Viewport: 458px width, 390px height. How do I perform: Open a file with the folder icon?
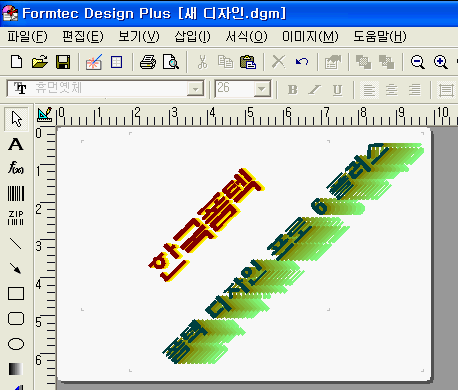(40, 62)
